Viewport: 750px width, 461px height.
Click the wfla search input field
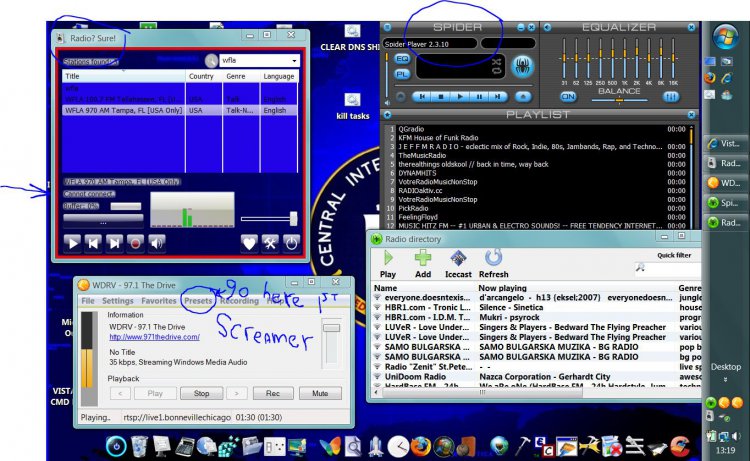coord(254,61)
